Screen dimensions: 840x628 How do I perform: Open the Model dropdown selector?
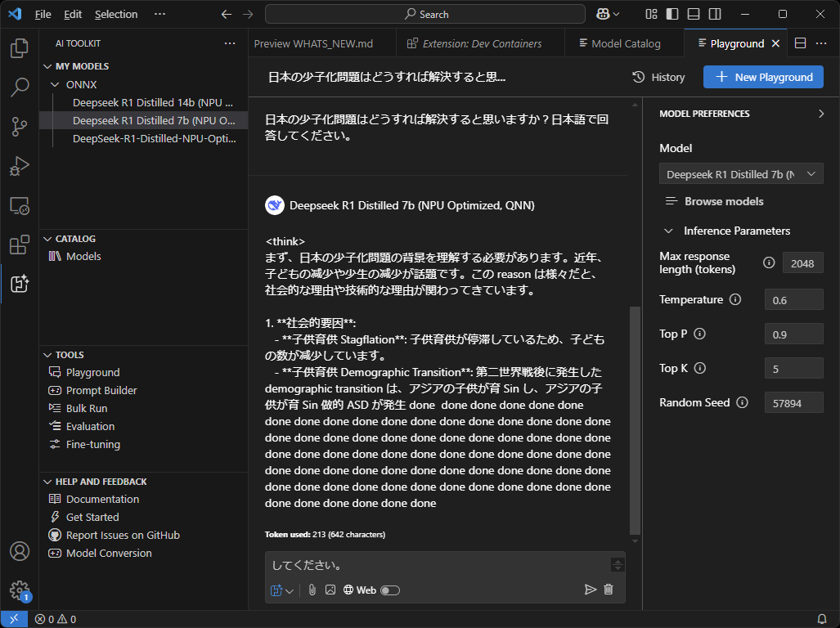click(741, 174)
